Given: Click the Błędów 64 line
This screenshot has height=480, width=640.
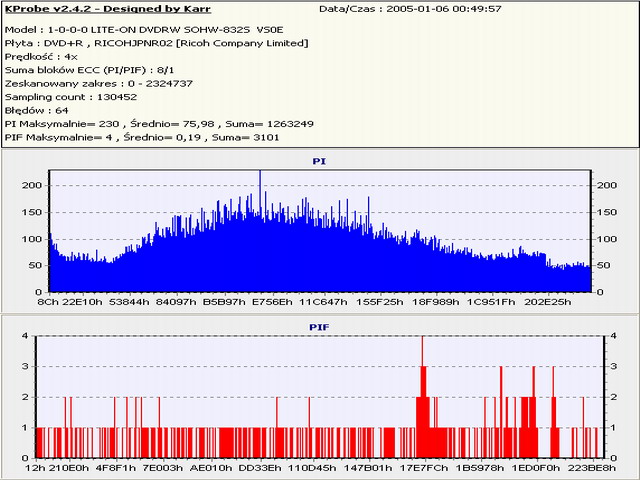Looking at the screenshot, I should click(36, 111).
